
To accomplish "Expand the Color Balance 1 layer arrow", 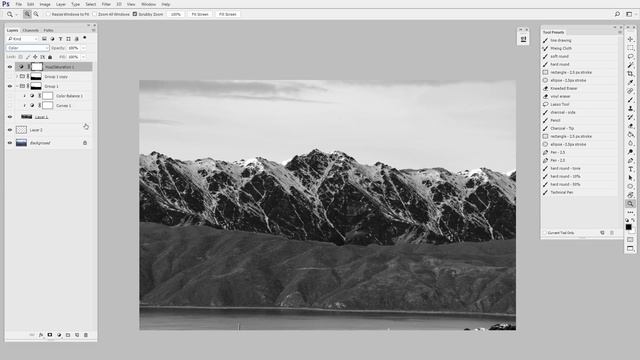I will tap(24, 96).
